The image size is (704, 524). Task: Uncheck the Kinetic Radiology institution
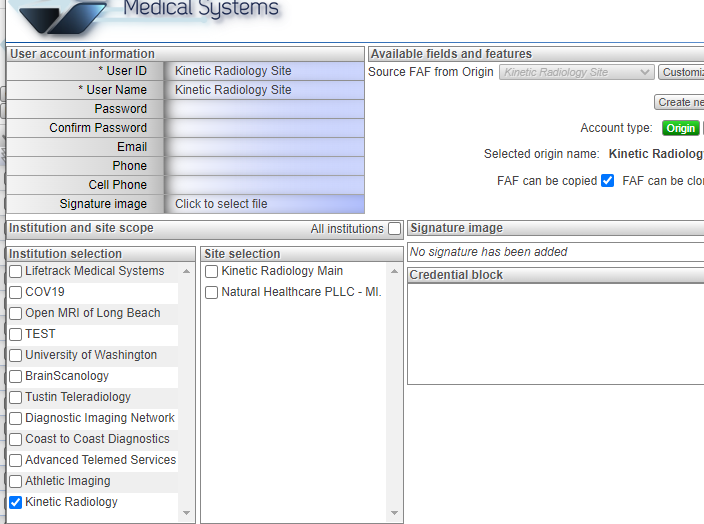[16, 502]
